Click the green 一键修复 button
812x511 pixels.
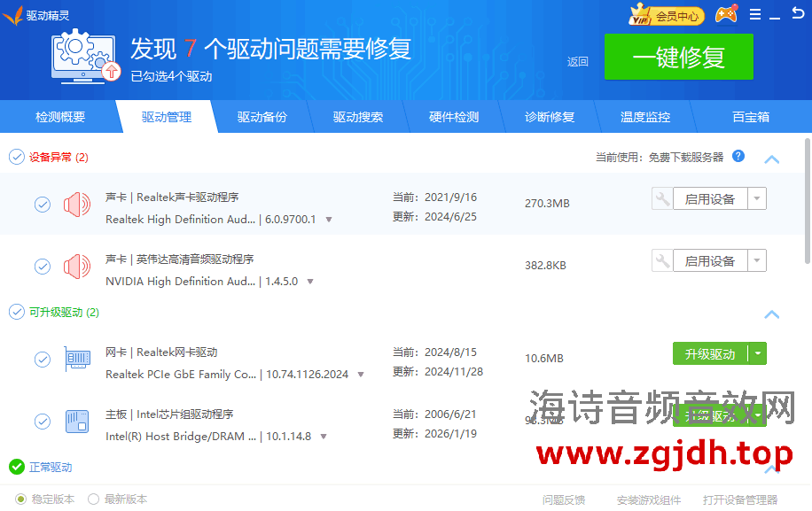(679, 57)
